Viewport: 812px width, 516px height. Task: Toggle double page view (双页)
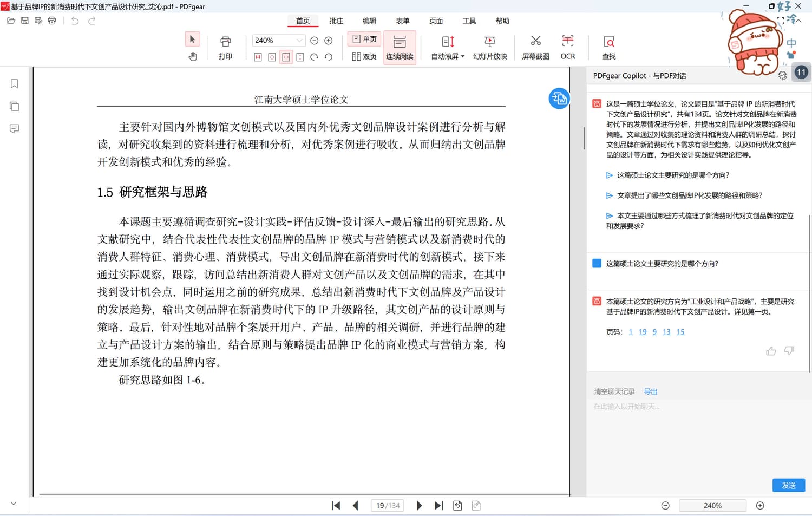364,56
